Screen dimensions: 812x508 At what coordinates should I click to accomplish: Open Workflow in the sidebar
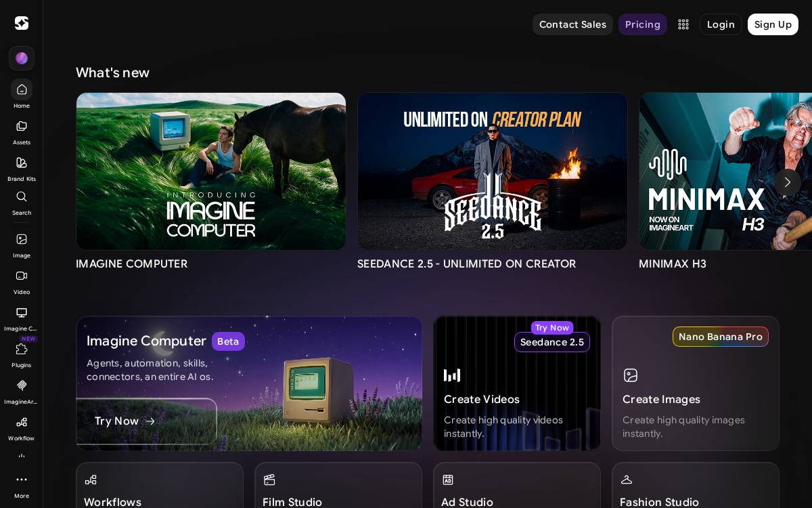[x=22, y=427]
